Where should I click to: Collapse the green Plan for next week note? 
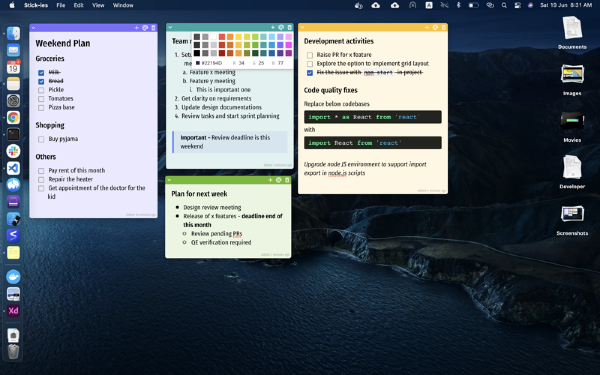[170, 180]
